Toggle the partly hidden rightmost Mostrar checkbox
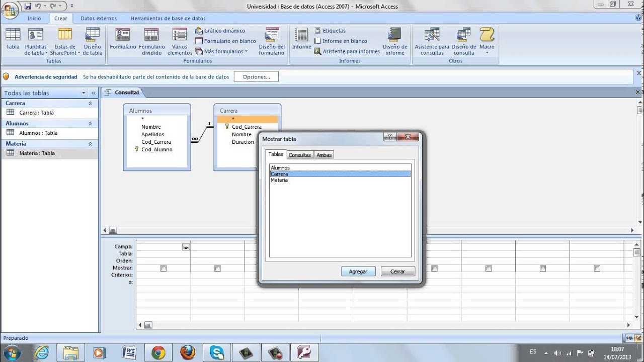644x362 pixels. [x=597, y=268]
